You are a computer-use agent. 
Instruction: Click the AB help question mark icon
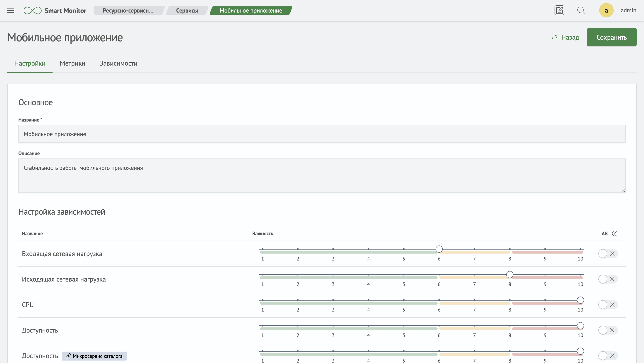point(614,233)
